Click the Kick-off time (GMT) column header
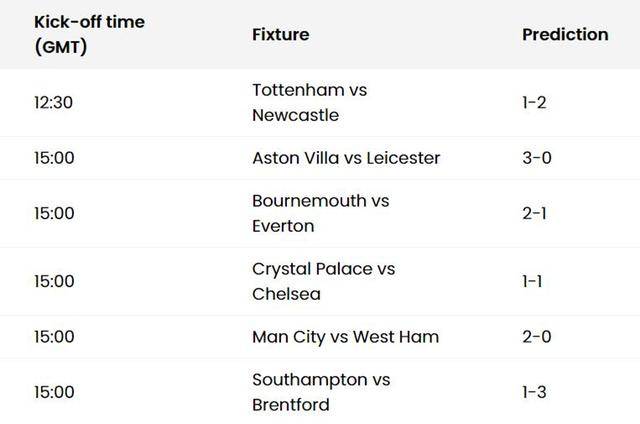 coord(89,34)
